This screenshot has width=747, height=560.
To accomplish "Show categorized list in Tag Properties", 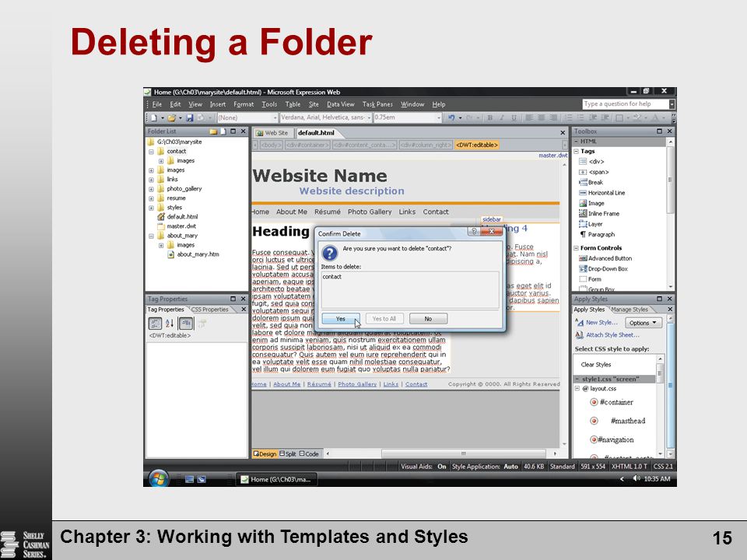I will (x=155, y=324).
